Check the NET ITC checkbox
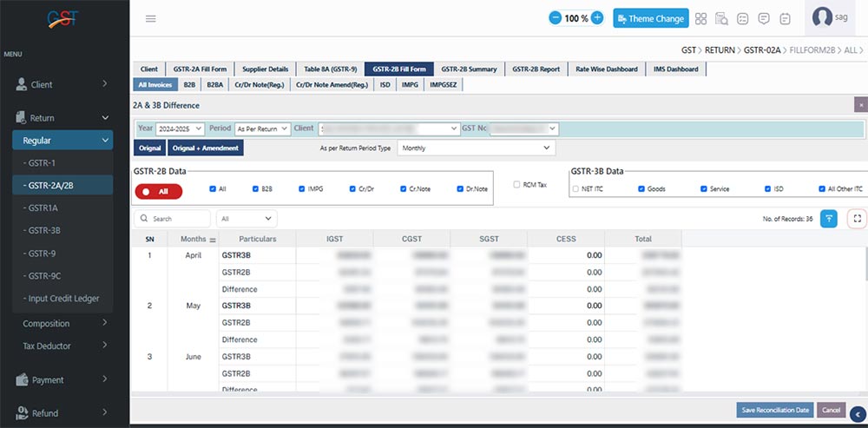 pyautogui.click(x=575, y=188)
